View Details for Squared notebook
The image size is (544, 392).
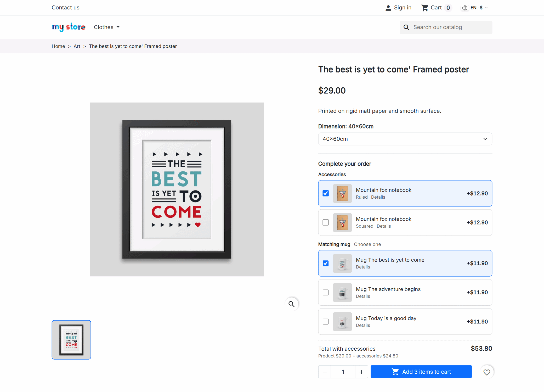tap(384, 226)
